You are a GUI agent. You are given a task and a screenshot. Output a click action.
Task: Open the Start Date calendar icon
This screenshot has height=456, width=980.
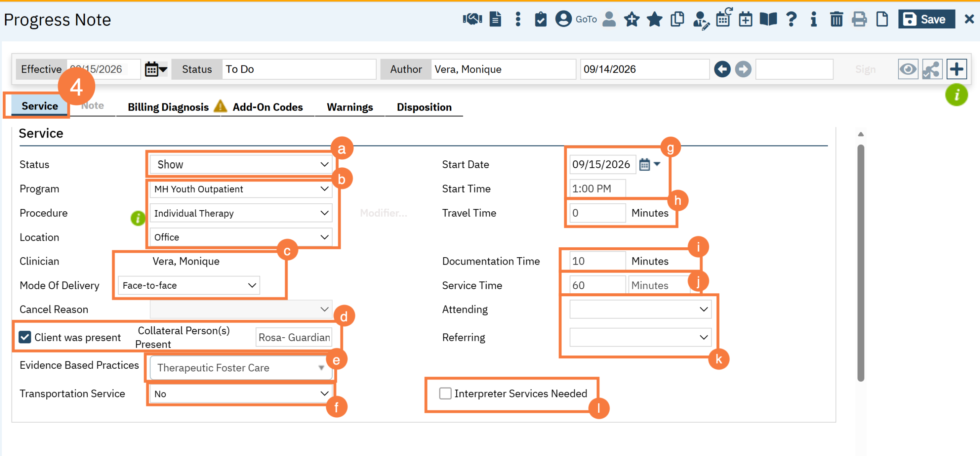[x=645, y=164]
